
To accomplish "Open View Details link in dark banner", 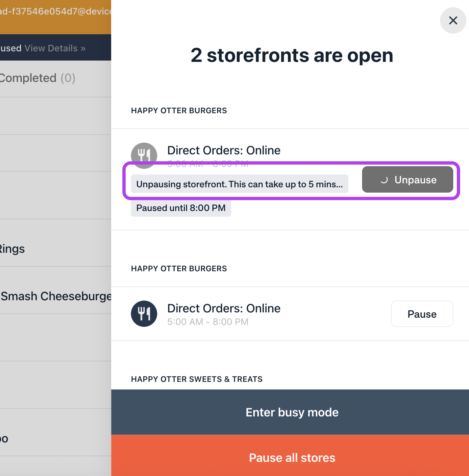I will [x=55, y=48].
